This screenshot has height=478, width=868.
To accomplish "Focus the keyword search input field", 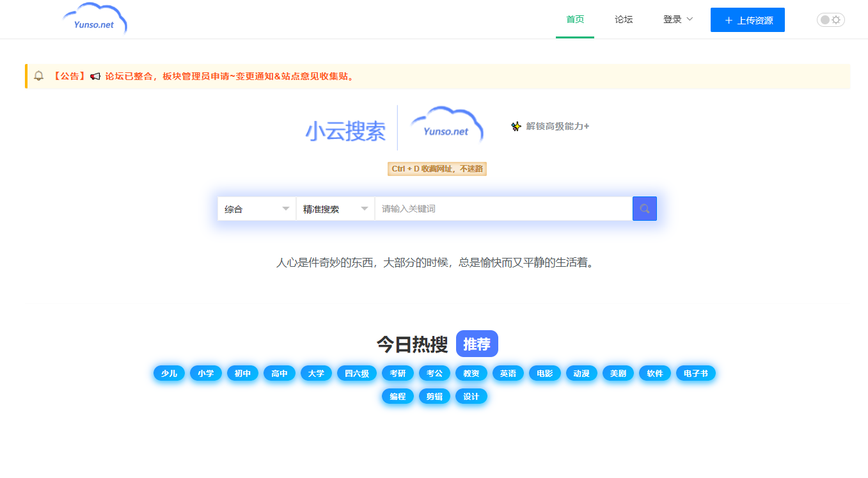I will (x=503, y=209).
